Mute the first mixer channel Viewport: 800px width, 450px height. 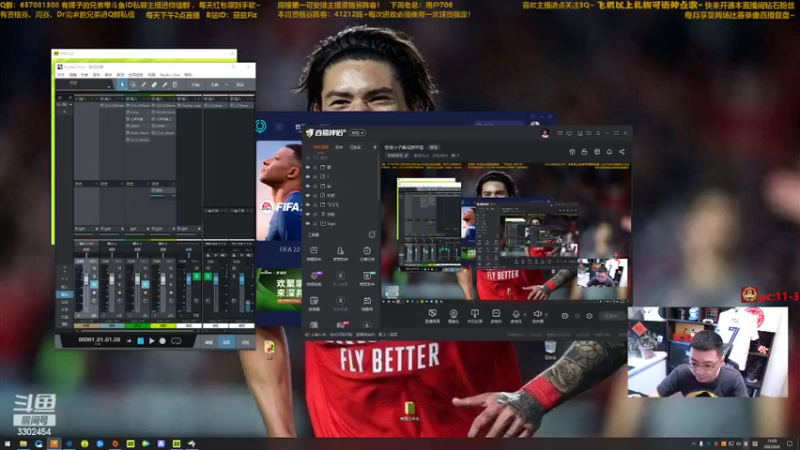(x=94, y=268)
